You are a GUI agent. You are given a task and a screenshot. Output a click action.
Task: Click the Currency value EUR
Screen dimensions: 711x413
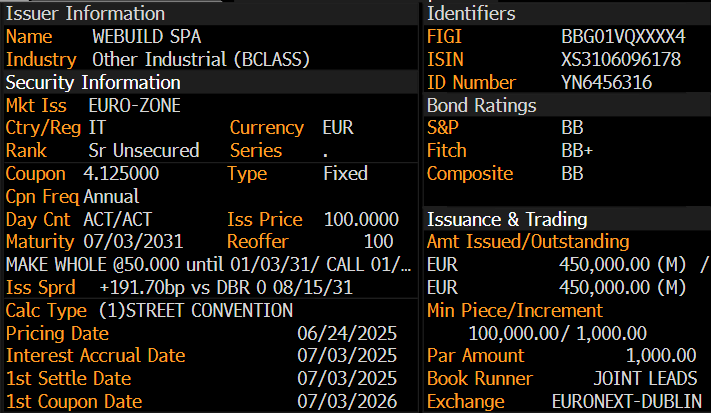(x=338, y=128)
